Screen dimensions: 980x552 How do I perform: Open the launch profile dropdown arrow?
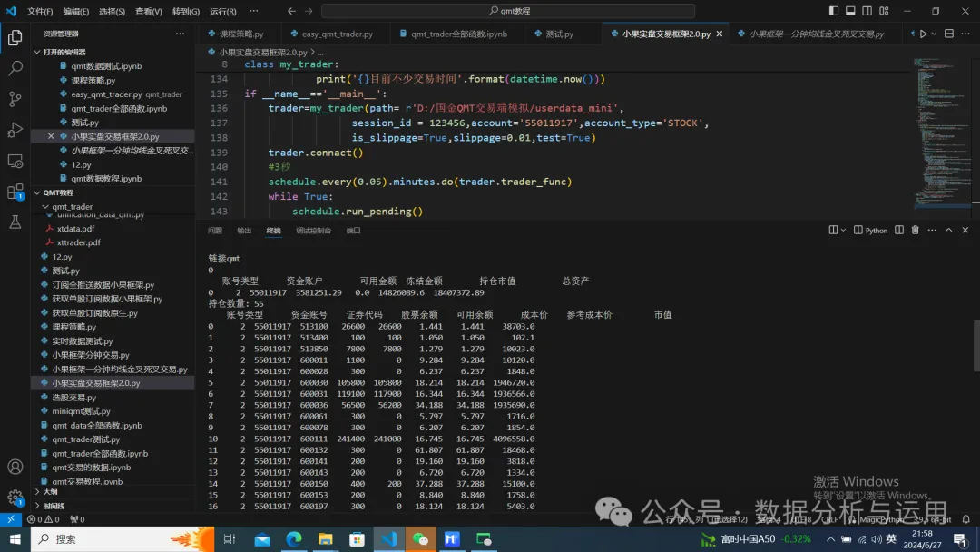click(x=843, y=230)
